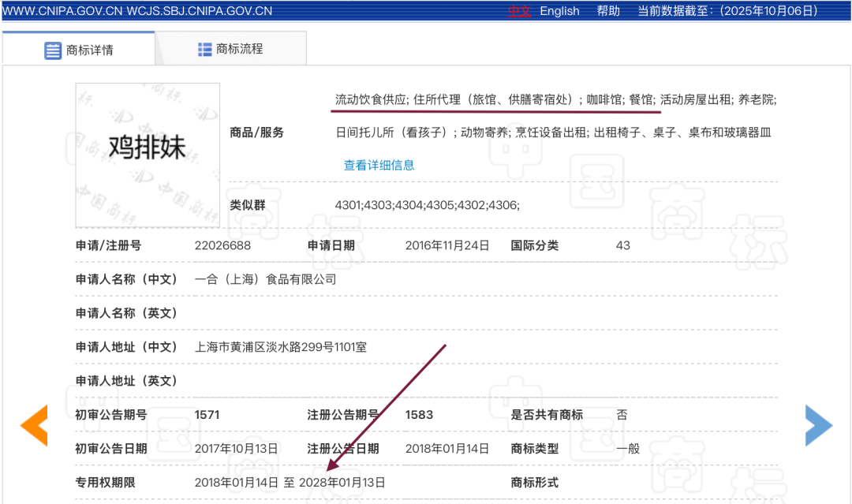Switch to the 商标详情 tab

pyautogui.click(x=79, y=49)
